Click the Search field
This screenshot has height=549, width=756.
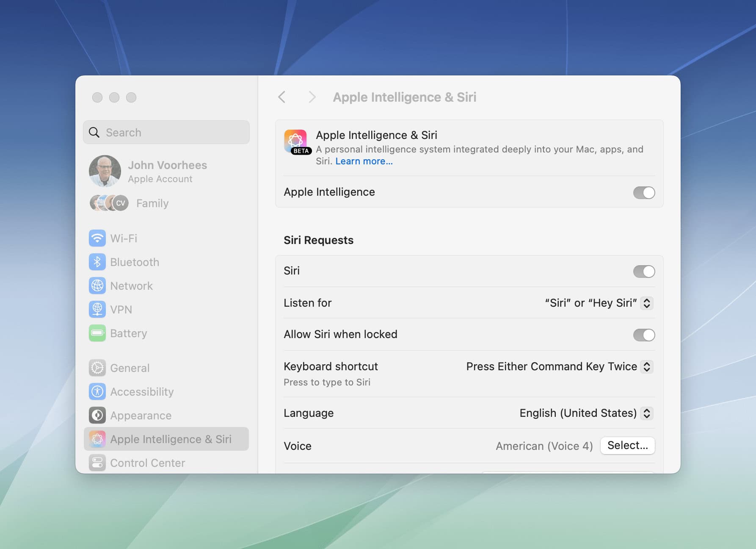click(x=166, y=132)
